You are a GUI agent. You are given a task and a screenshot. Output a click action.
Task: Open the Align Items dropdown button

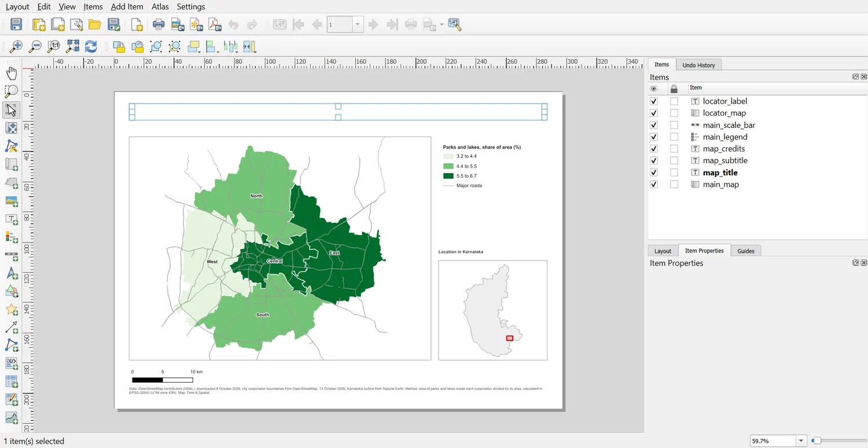coord(212,47)
